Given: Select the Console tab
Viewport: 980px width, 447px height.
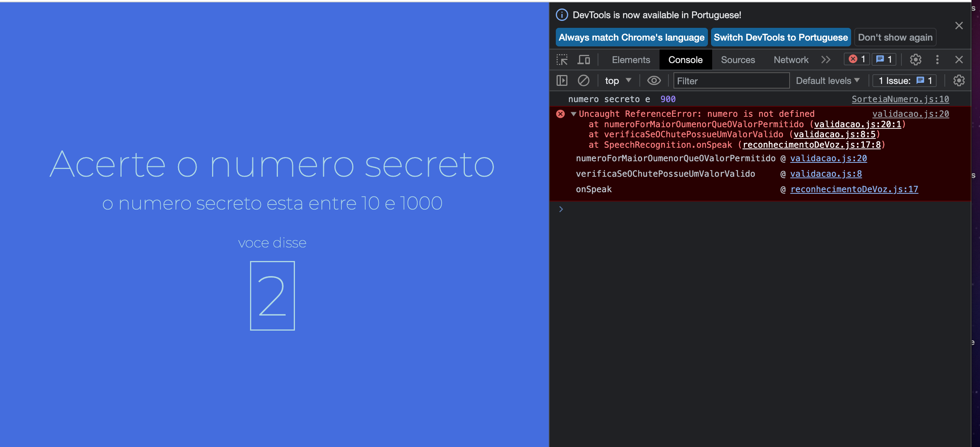Looking at the screenshot, I should pyautogui.click(x=685, y=60).
